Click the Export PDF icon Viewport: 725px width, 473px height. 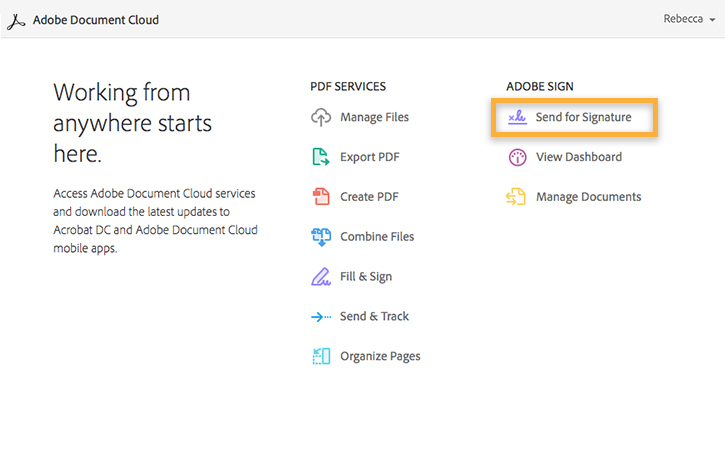[x=321, y=157]
